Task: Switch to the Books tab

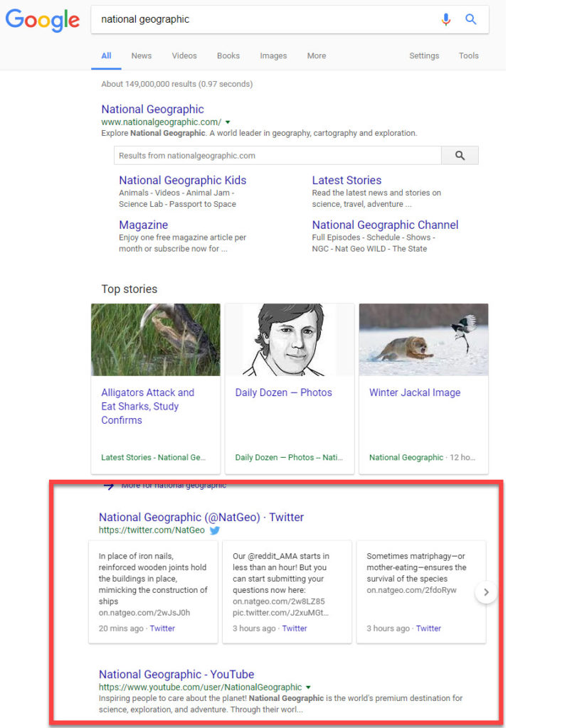Action: pos(228,55)
